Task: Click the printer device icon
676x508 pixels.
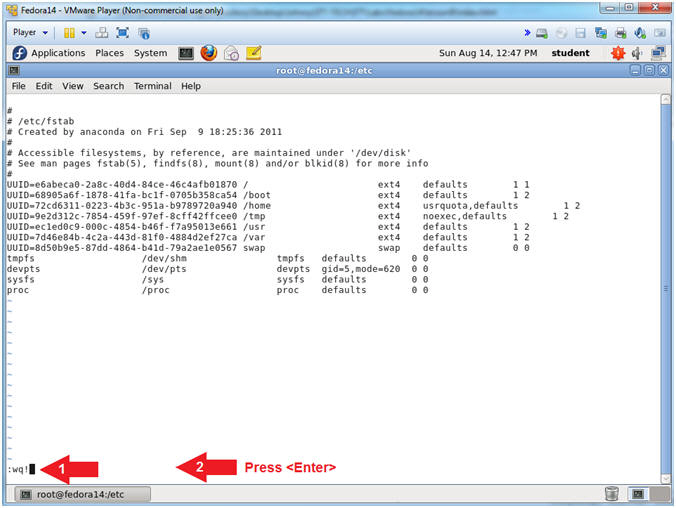Action: coord(621,33)
